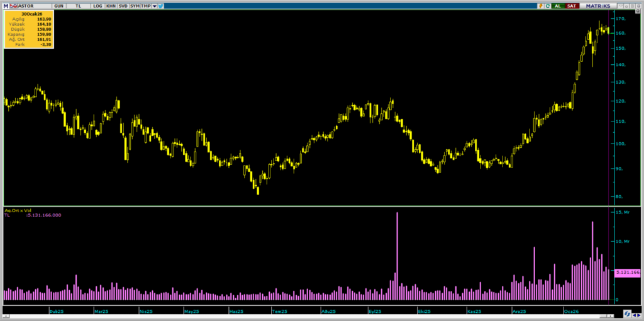Toggle the SVD level option
The height and width of the screenshot is (321, 644).
(x=123, y=6)
